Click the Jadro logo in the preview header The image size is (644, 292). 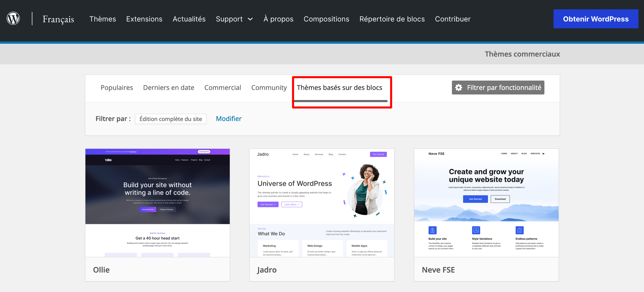coord(263,154)
